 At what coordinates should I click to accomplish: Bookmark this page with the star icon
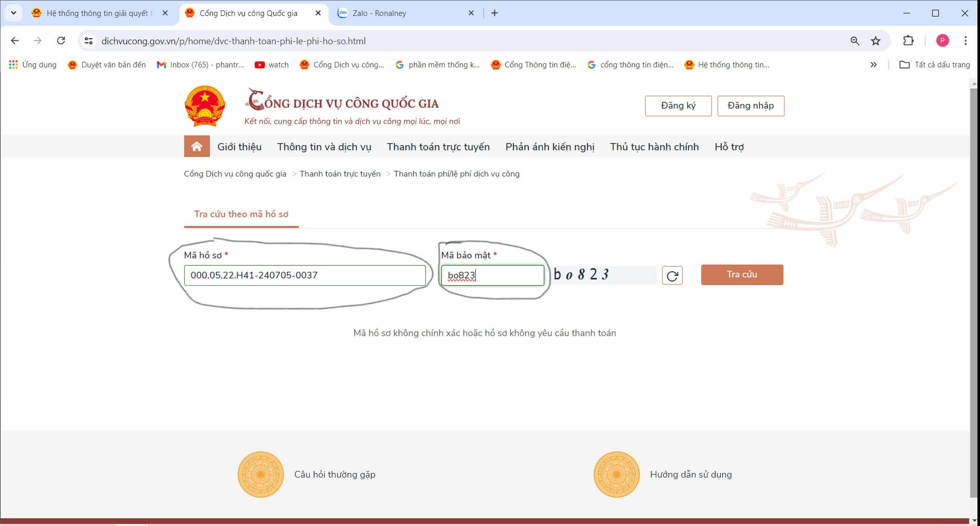click(876, 41)
